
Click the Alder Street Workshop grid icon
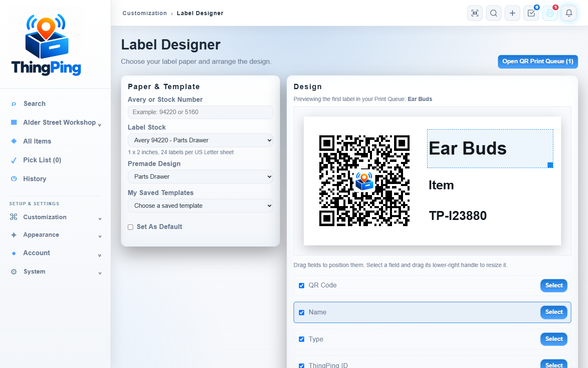[14, 122]
